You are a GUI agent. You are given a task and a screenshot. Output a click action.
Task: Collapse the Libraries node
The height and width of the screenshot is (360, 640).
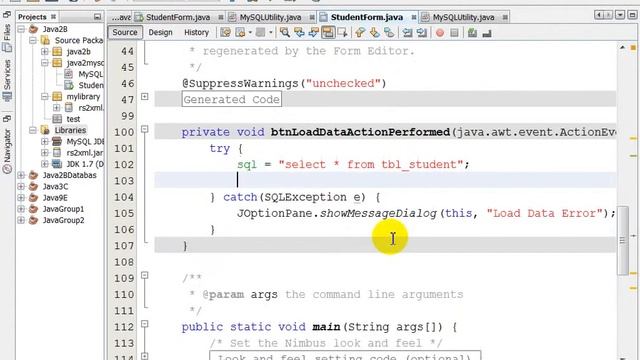pos(33,130)
